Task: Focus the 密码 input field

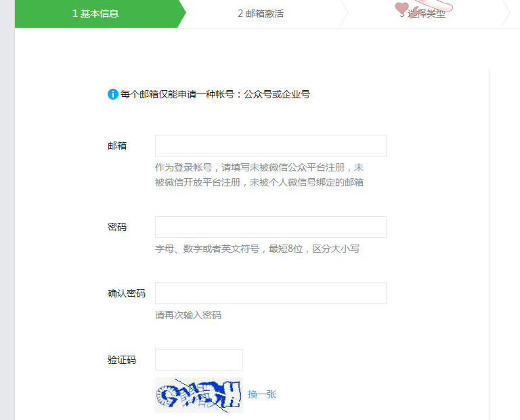Action: [x=271, y=227]
